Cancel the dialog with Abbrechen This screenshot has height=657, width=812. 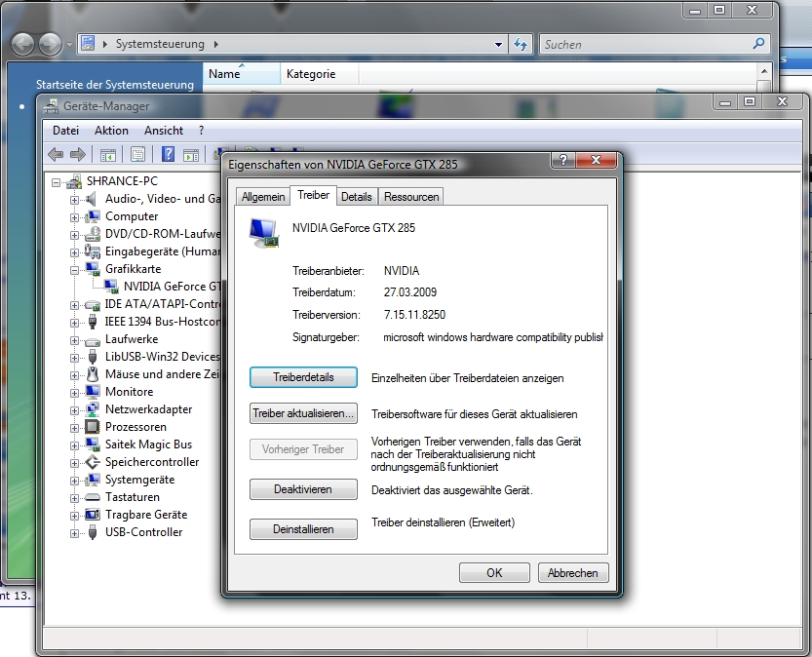(x=573, y=572)
